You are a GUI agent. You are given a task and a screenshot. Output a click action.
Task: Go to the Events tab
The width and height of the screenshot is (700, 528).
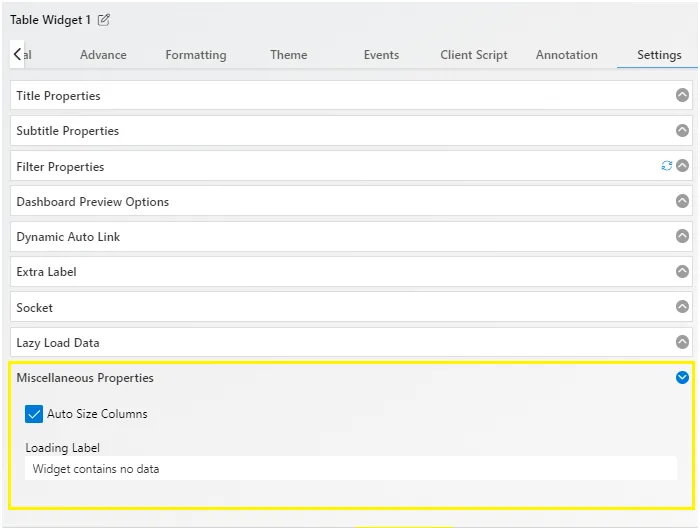(x=381, y=55)
